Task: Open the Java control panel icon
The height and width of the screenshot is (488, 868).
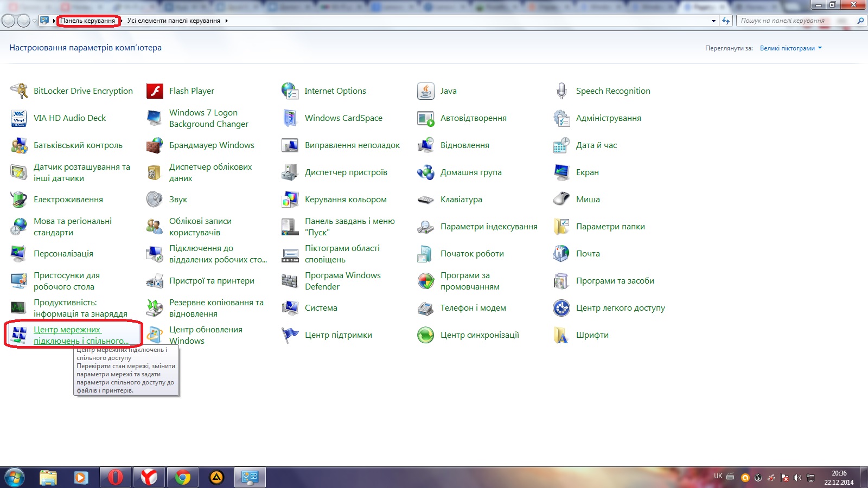Action: (x=425, y=91)
